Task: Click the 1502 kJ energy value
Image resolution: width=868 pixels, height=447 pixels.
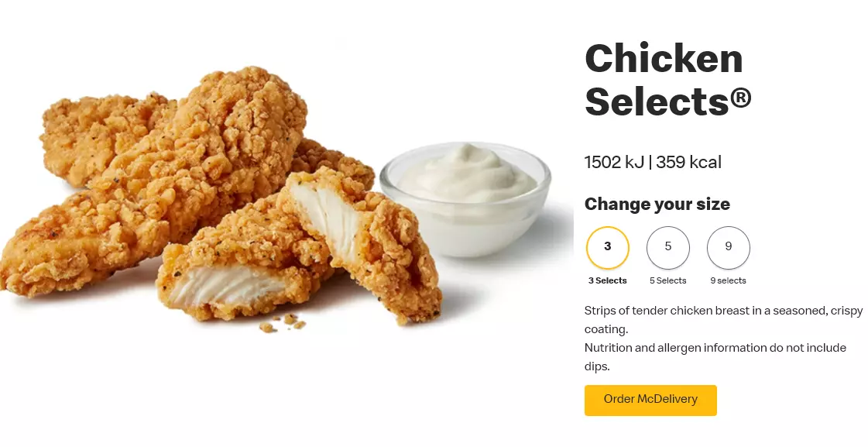Action: point(614,162)
